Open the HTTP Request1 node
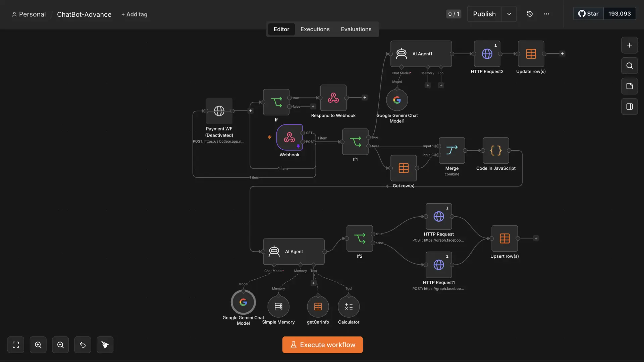The height and width of the screenshot is (362, 644). (439, 265)
